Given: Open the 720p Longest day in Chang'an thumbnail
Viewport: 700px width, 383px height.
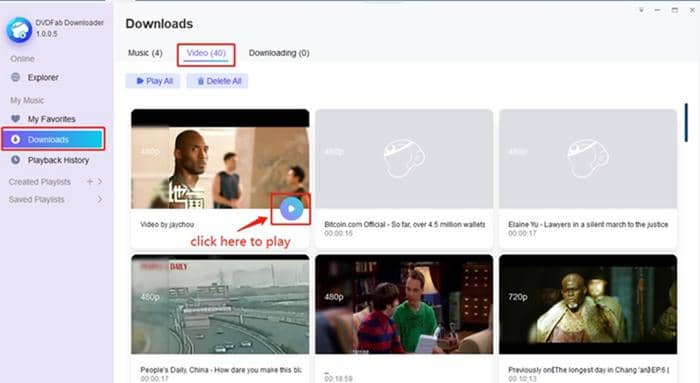Looking at the screenshot, I should 588,304.
